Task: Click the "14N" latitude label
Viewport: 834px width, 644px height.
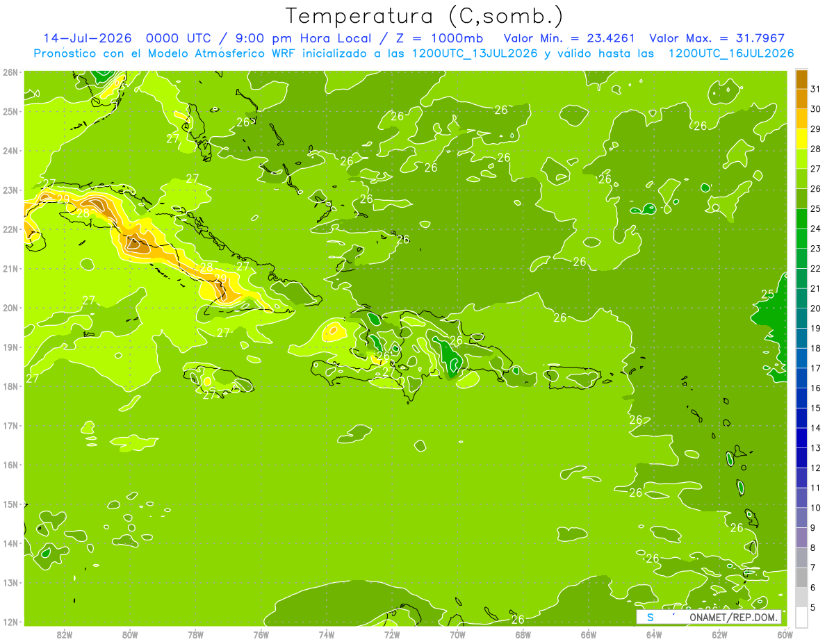Action: (10, 543)
